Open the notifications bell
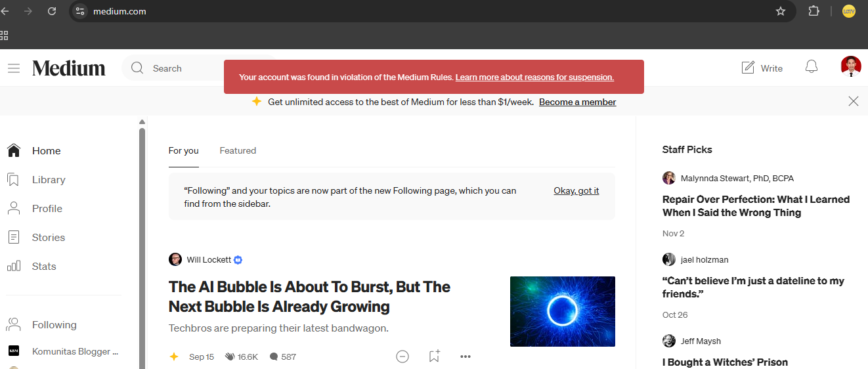This screenshot has height=369, width=868. 812,67
